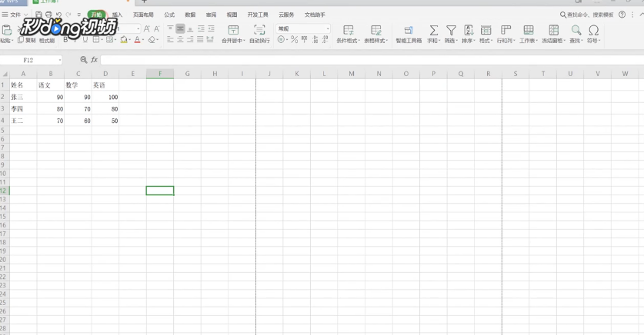Click the help question mark icon
The image size is (644, 335).
(622, 15)
